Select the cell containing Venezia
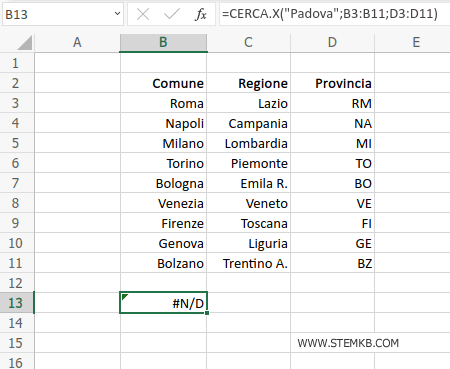The width and height of the screenshot is (450, 369). tap(164, 203)
